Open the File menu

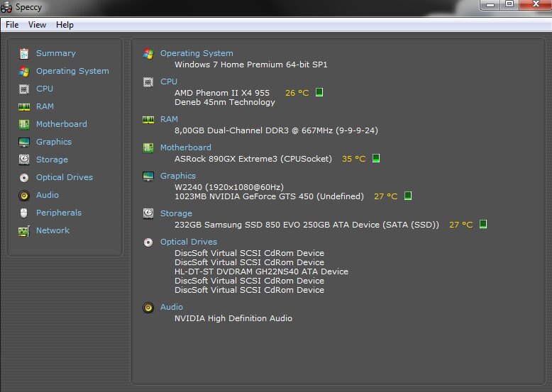(12, 25)
